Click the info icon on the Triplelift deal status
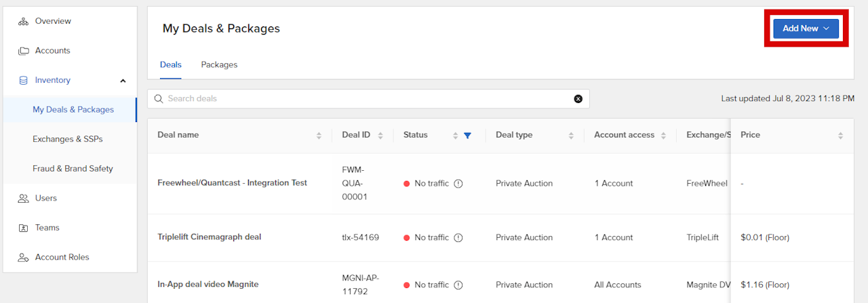The height and width of the screenshot is (303, 868). pyautogui.click(x=458, y=238)
